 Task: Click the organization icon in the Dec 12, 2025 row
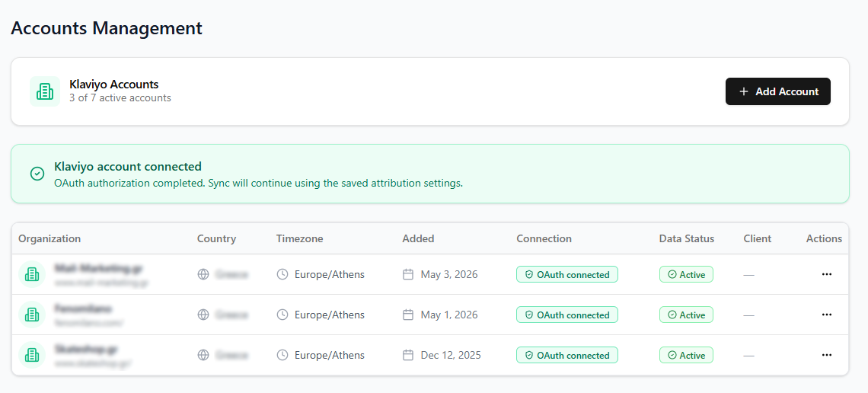(x=32, y=355)
